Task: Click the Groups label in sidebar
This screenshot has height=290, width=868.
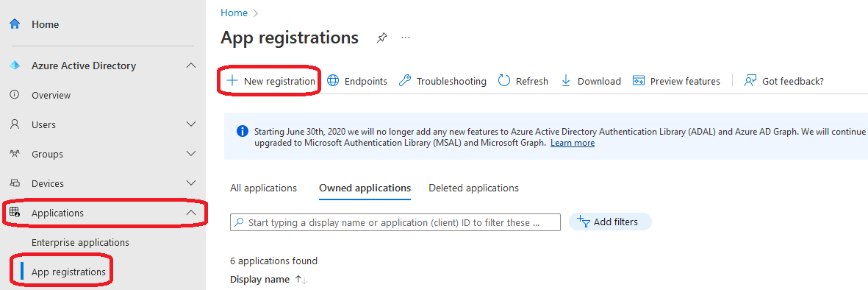Action: click(47, 154)
